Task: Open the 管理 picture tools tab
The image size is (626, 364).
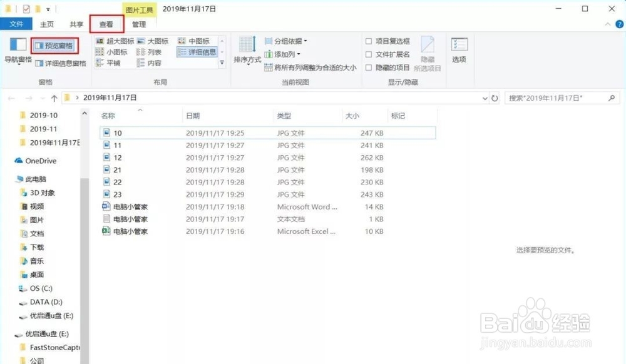Action: click(139, 24)
